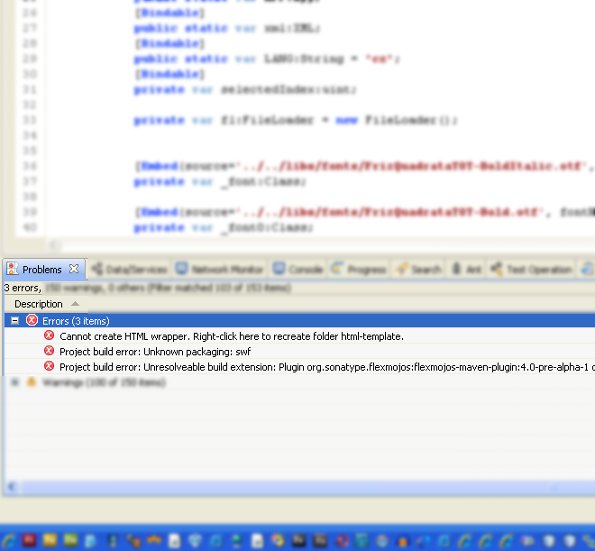
Task: Click the red icon in Errors group header
Action: (32, 320)
